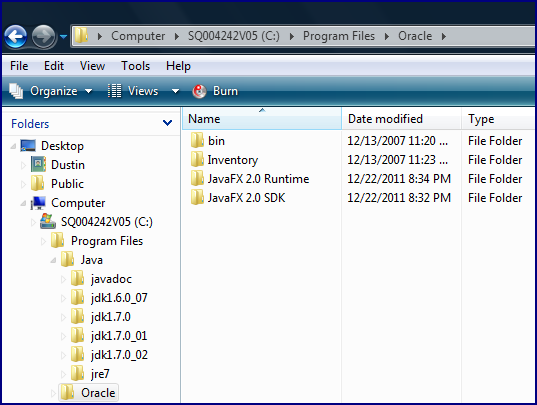Select the bin folder icon

[197, 140]
